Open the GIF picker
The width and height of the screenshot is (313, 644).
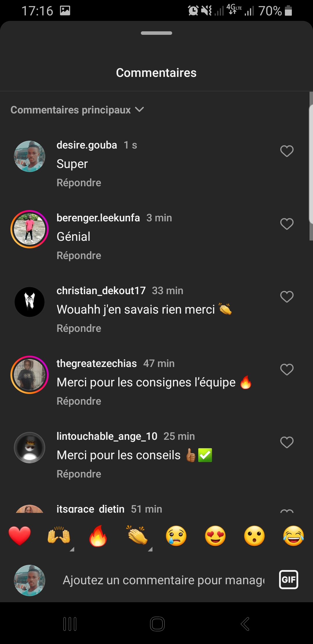(288, 580)
